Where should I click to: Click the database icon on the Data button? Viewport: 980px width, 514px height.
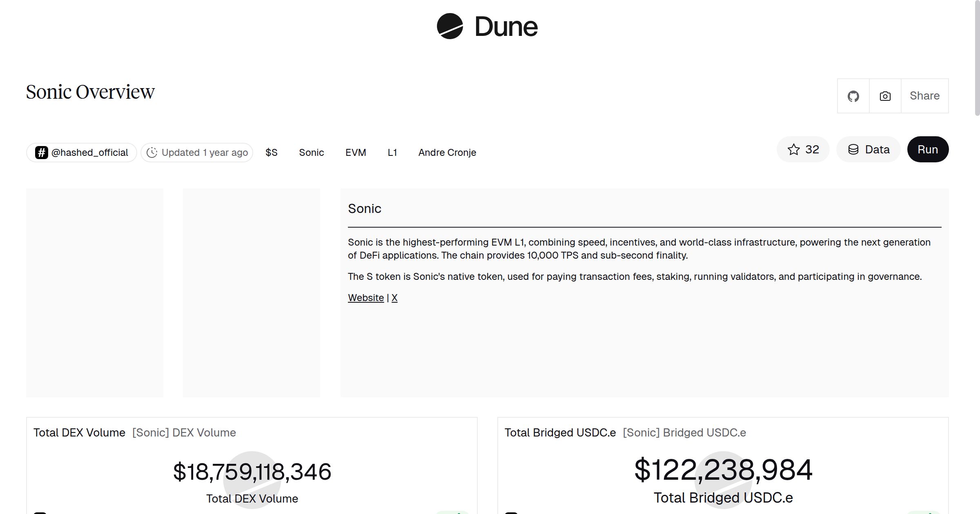tap(853, 149)
